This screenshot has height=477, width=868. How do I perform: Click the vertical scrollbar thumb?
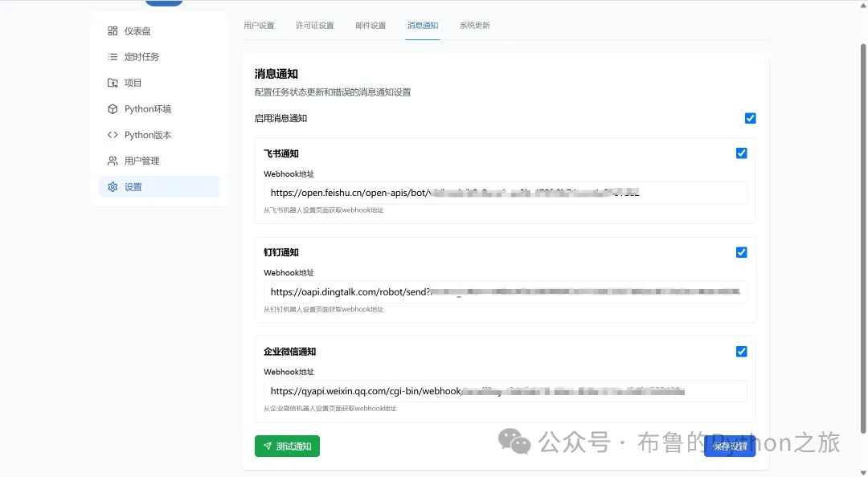[x=863, y=238]
